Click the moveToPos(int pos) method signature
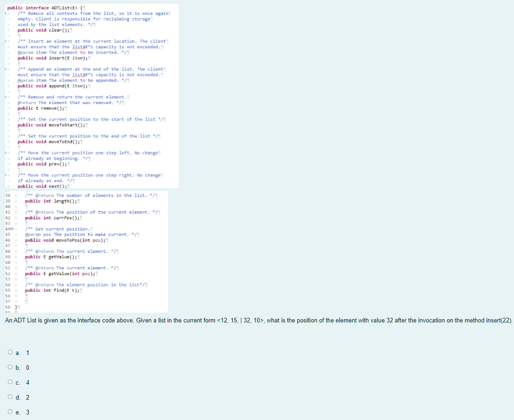Viewport: 514px width, 420px height. (65, 240)
